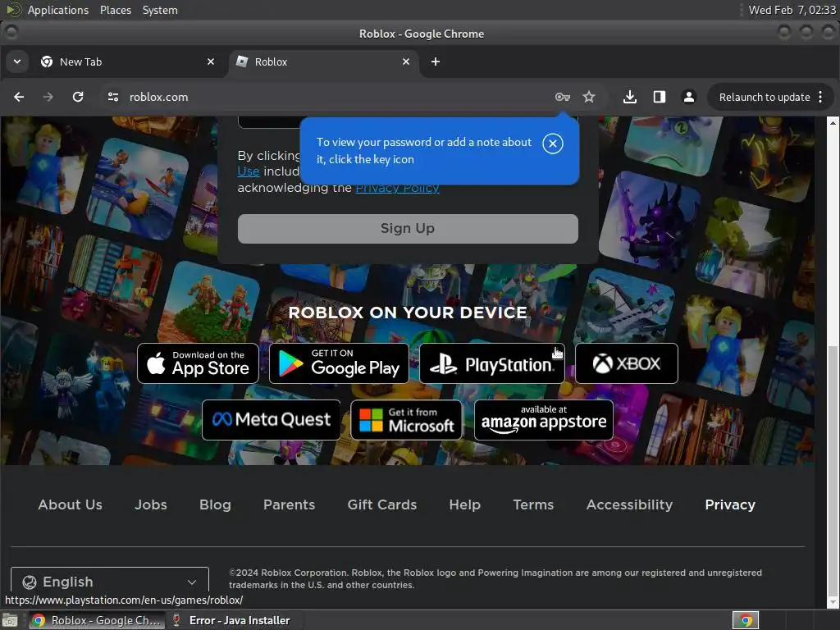
Task: Open the PlayStation store badge
Action: pos(492,363)
